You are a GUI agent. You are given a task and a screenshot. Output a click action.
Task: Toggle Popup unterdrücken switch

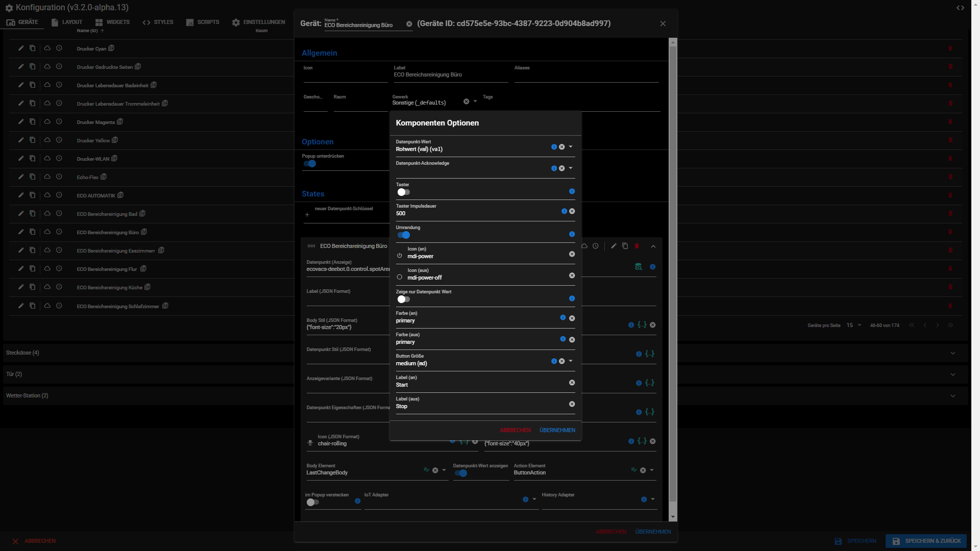click(x=310, y=164)
